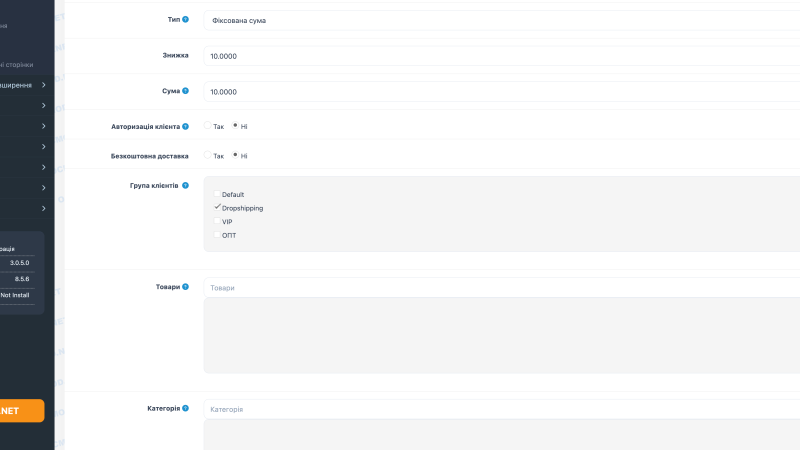Click the 8.5.6 version value in sidebar
This screenshot has width=800, height=450.
(22, 279)
